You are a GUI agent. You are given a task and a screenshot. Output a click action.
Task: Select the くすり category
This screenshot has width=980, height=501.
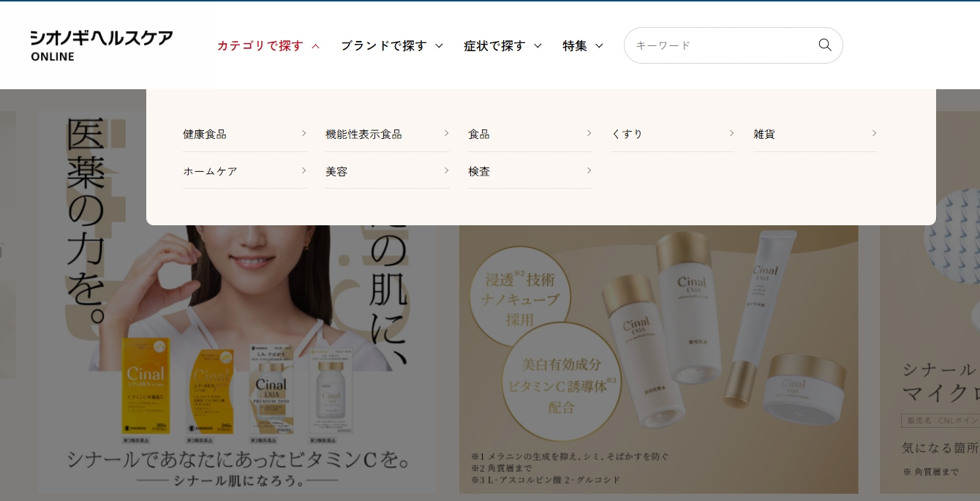(x=673, y=134)
